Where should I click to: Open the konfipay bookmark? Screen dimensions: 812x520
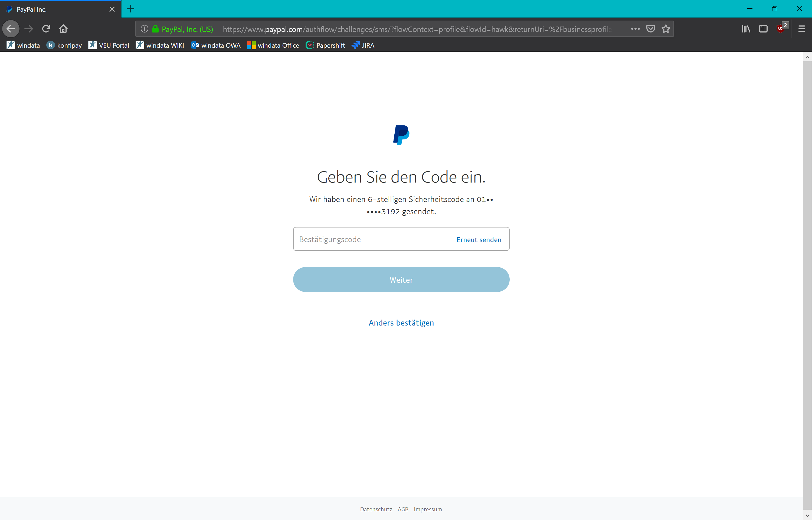pos(64,45)
